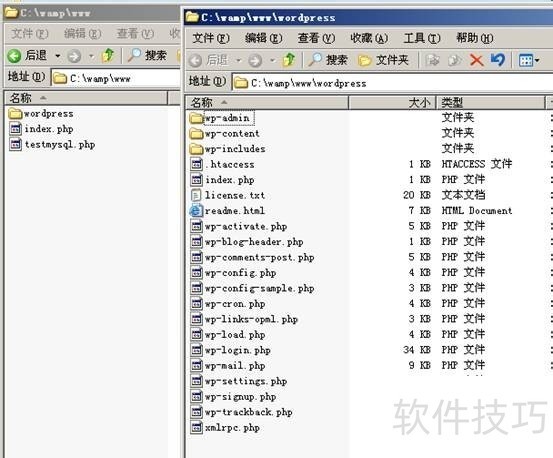Select wp-blog-header.php file name
Image resolution: width=553 pixels, height=458 pixels.
(254, 242)
